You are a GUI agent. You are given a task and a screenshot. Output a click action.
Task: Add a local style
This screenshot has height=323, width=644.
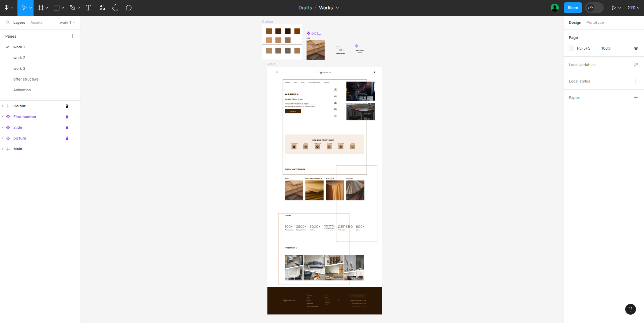636,81
